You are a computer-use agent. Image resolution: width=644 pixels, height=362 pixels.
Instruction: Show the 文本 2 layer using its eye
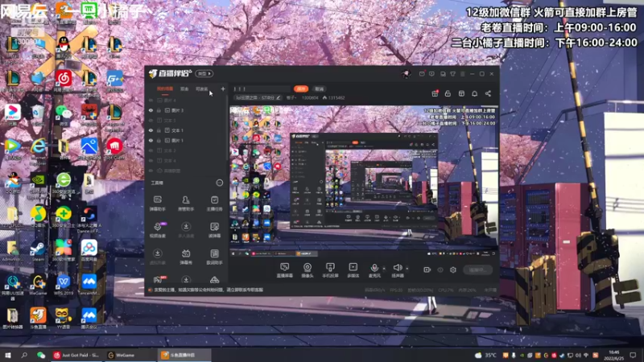tap(151, 150)
